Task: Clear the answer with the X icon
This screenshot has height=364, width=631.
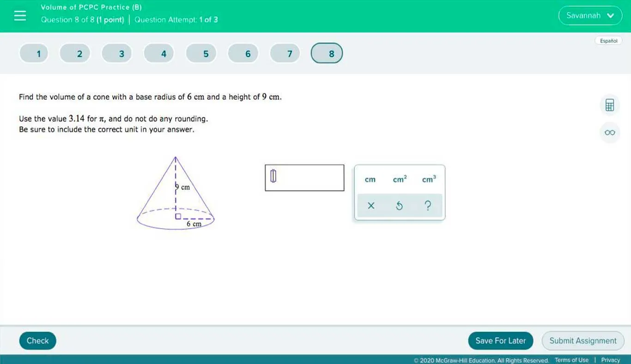Action: [x=370, y=206]
